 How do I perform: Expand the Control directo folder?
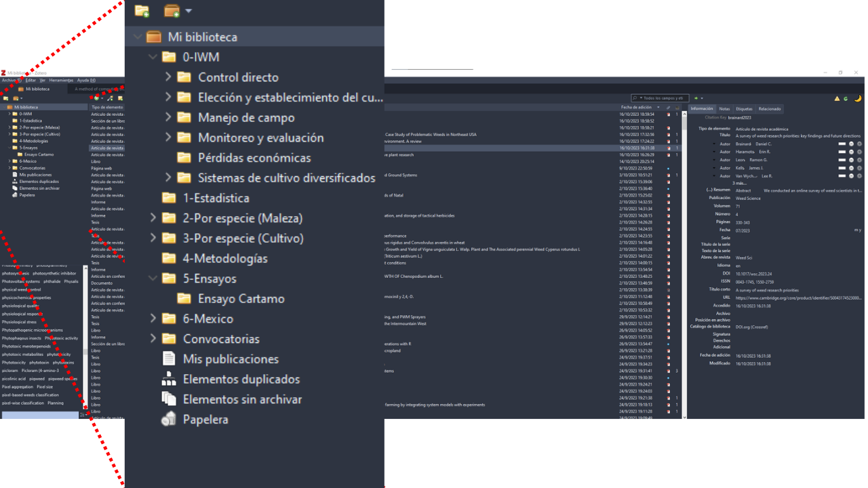168,77
